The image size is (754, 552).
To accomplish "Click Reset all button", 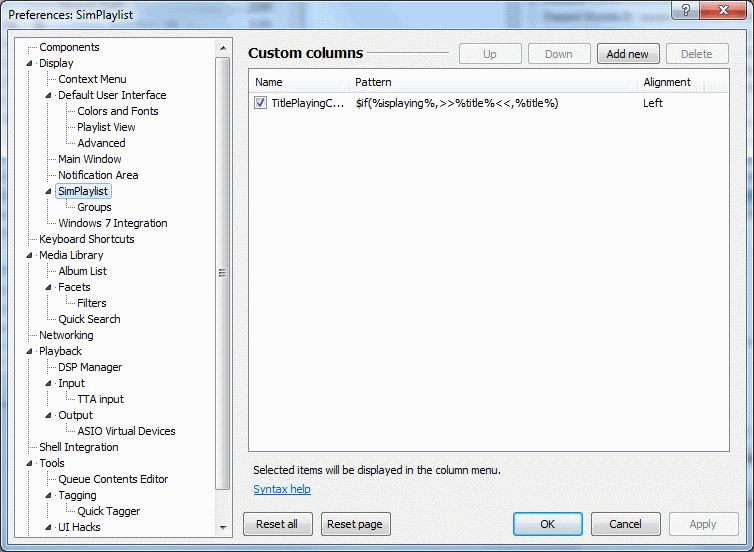I will [x=277, y=524].
